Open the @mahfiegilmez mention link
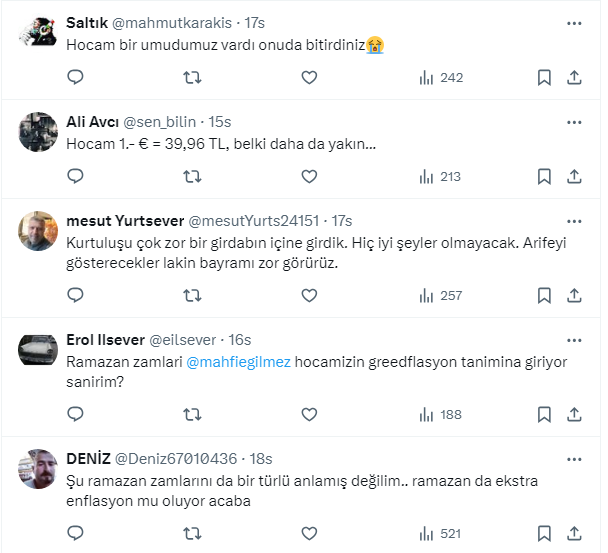 [238, 362]
